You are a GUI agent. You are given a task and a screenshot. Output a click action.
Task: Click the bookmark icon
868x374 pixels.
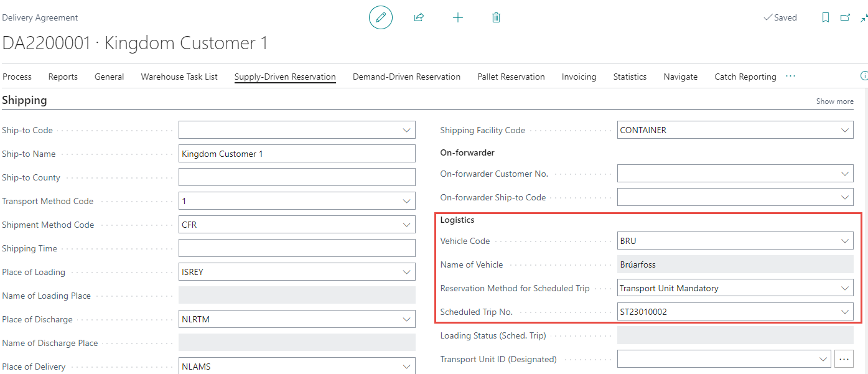(825, 17)
